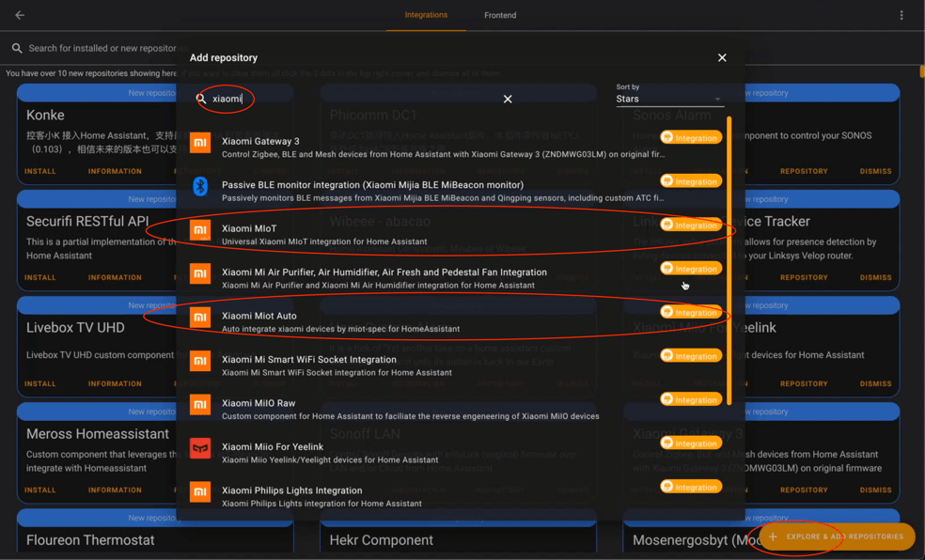Open the three-dot overflow menu
The image size is (925, 560).
[901, 15]
